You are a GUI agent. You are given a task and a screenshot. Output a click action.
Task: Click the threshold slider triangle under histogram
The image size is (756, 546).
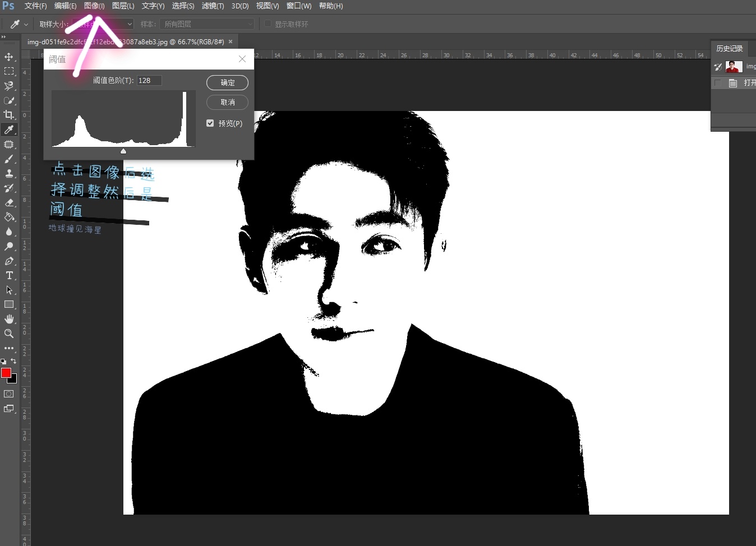click(123, 151)
